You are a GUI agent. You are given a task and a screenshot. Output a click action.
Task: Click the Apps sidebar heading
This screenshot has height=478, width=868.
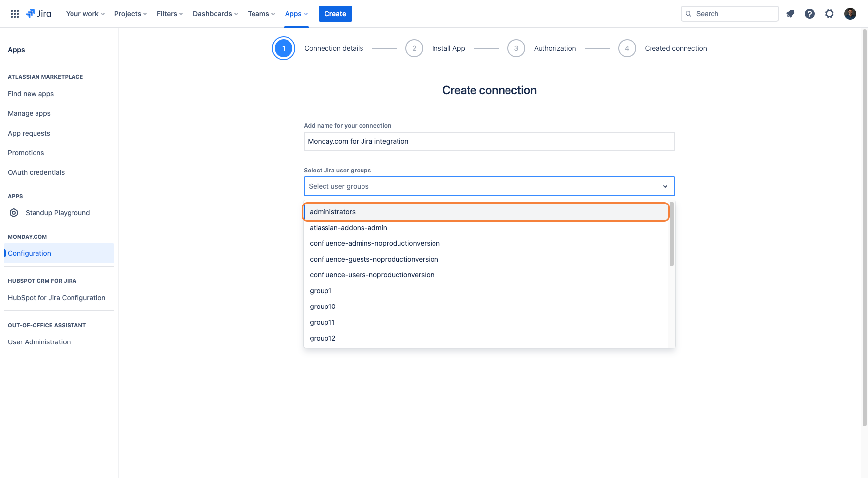[x=16, y=50]
